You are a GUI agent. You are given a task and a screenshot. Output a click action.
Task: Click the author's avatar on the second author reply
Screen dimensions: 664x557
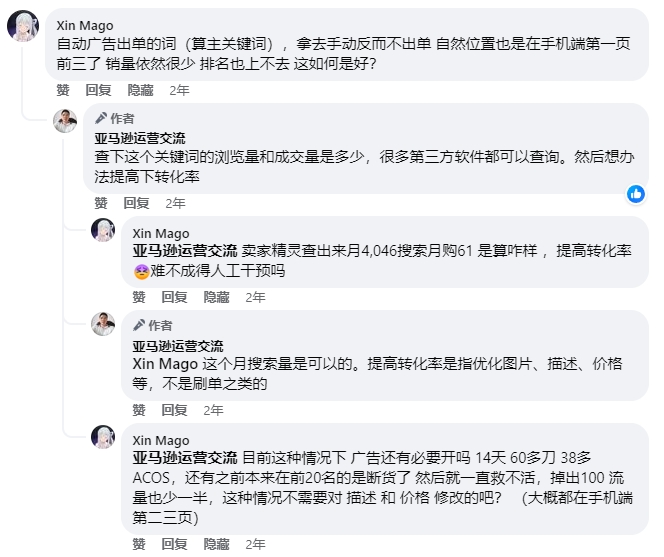(103, 324)
